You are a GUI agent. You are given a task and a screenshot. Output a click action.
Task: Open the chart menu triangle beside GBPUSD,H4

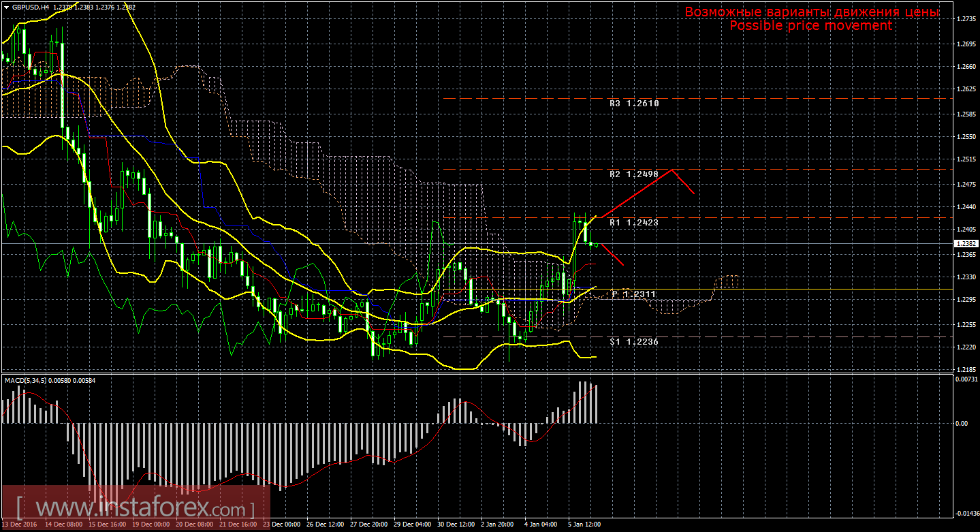(6, 7)
